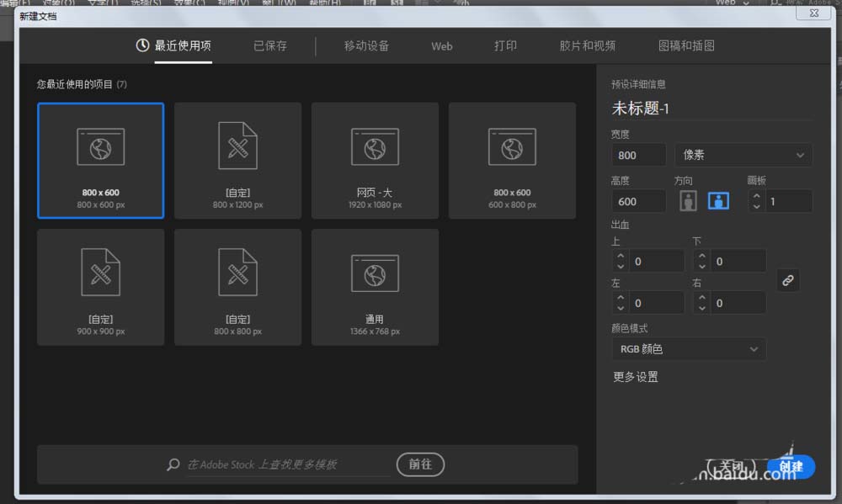Click the top bleed input field

coord(657,262)
